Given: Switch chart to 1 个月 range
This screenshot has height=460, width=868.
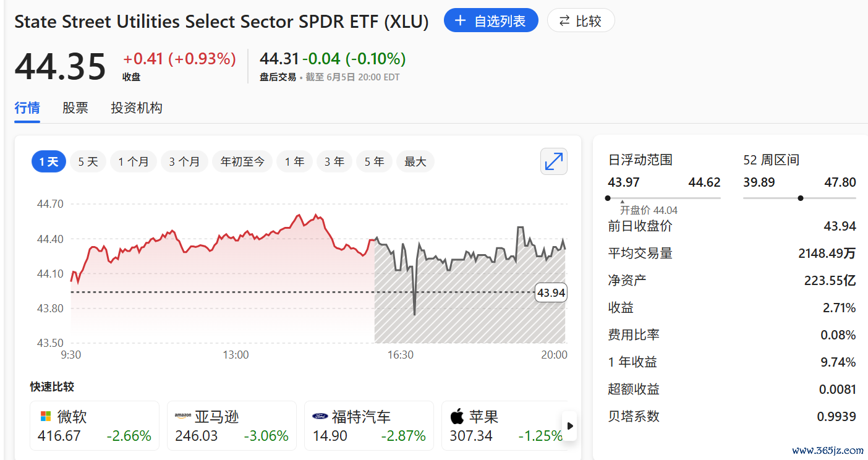Looking at the screenshot, I should [x=134, y=162].
